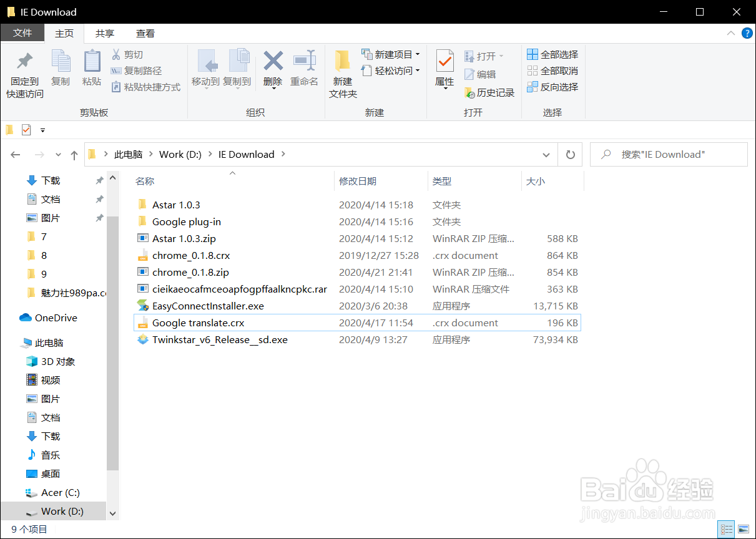Click Work (D:) in the address path
The image size is (756, 539).
[x=180, y=155]
